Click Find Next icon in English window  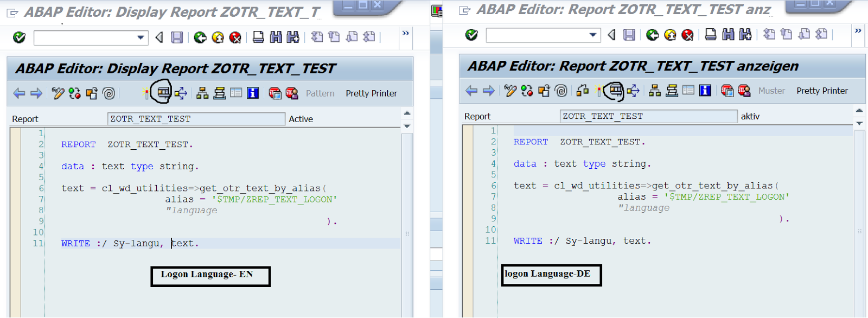(x=293, y=37)
